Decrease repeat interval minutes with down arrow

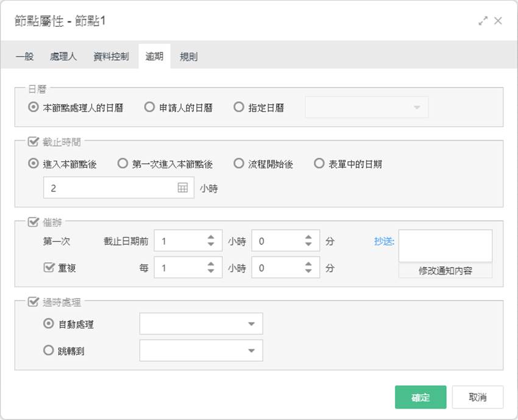pyautogui.click(x=308, y=271)
